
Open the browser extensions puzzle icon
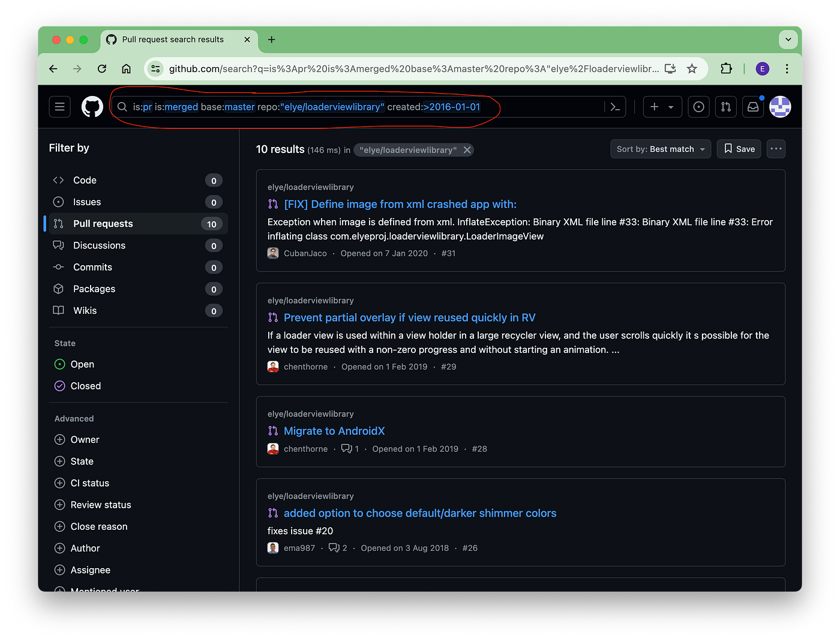(x=726, y=69)
